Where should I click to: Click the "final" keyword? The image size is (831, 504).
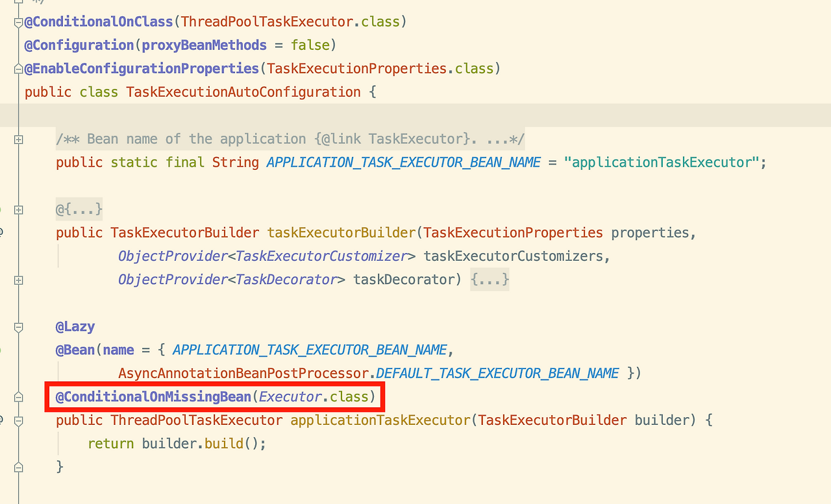point(184,162)
